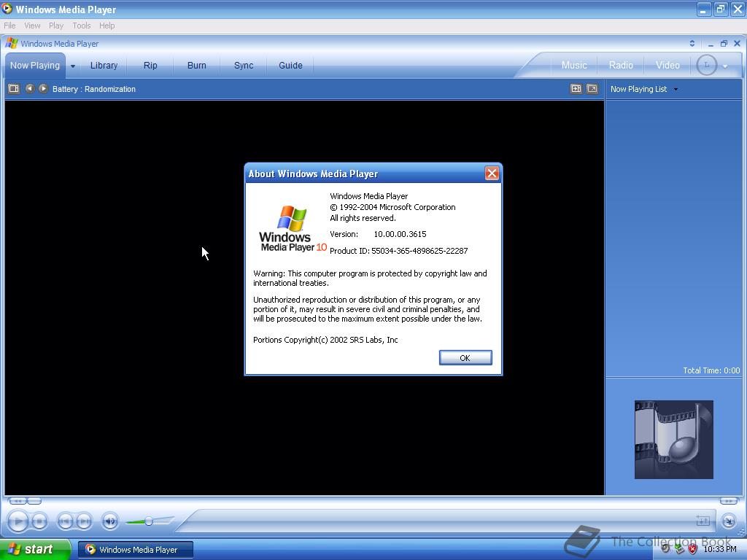Open the Sync tab

[244, 66]
